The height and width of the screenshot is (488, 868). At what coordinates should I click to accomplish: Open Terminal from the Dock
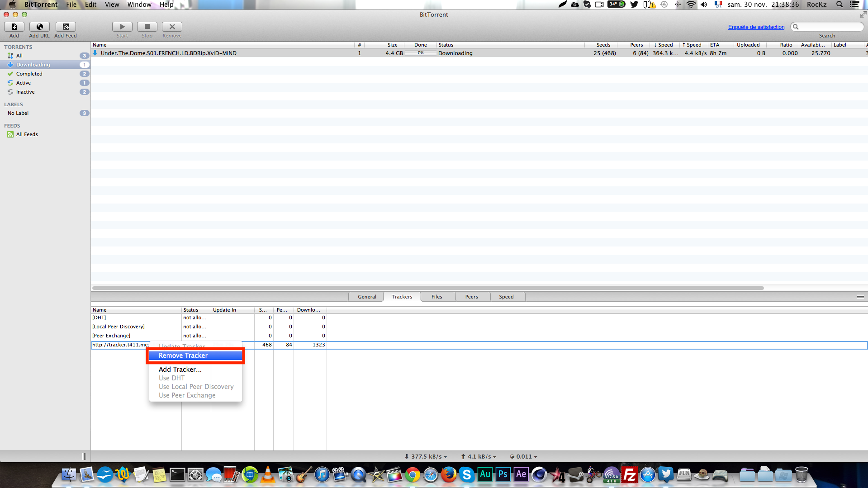pos(177,475)
